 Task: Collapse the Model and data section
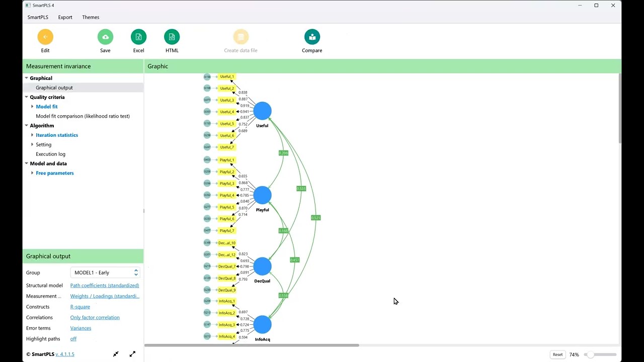tap(26, 163)
